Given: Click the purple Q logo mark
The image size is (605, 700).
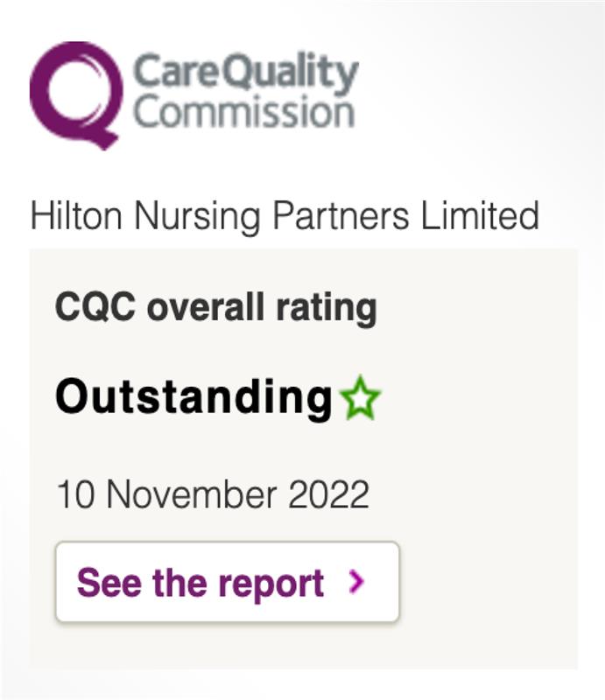Looking at the screenshot, I should coord(76,95).
